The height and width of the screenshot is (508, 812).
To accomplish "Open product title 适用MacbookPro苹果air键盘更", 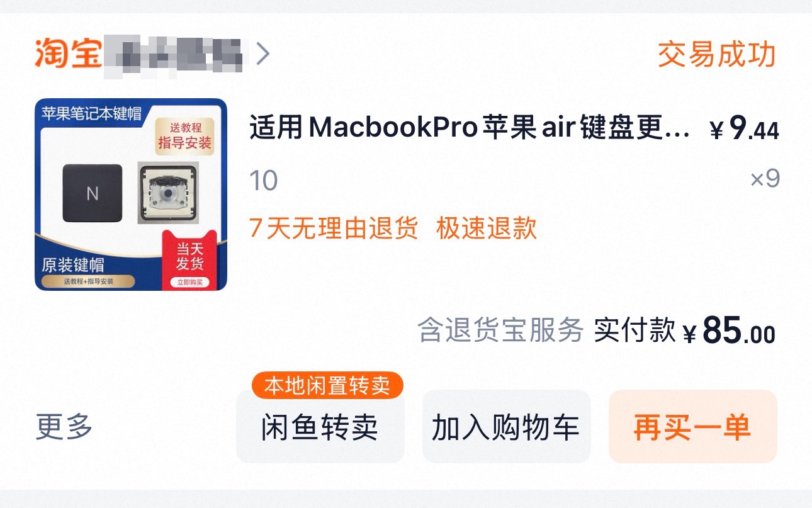I will (470, 129).
